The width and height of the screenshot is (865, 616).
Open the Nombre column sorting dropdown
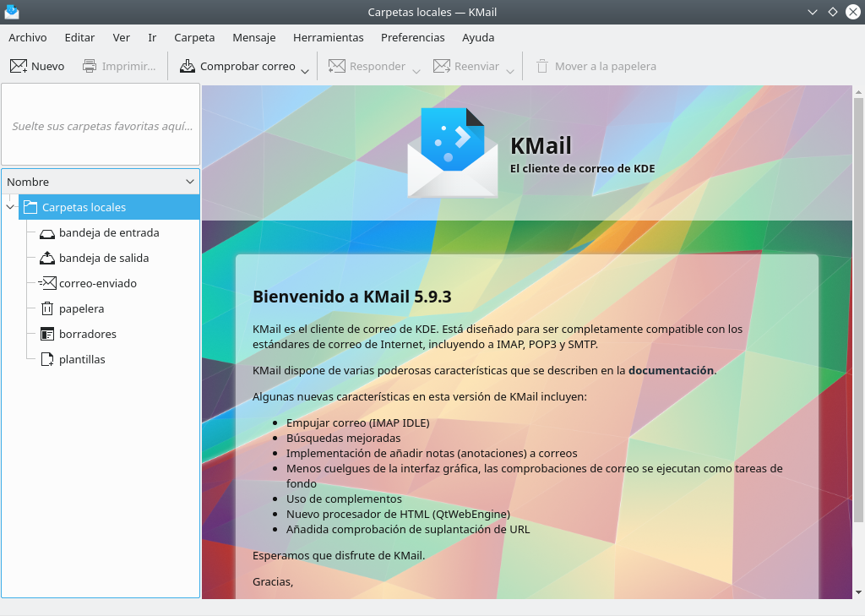tap(190, 181)
